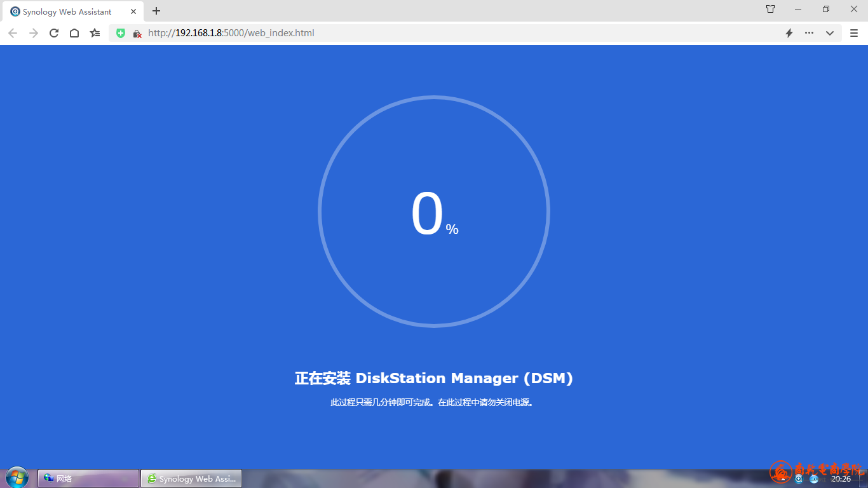Open the browser skin shirt icon
Screen dimensions: 868x488
(770, 9)
